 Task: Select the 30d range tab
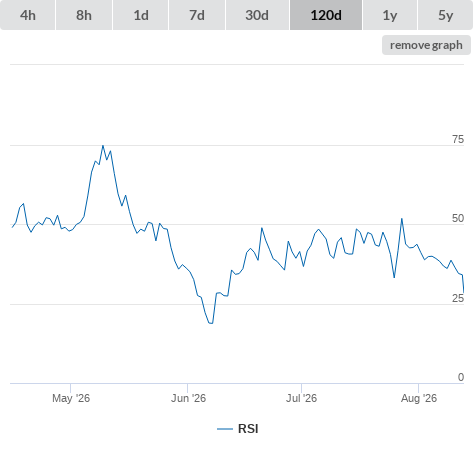[257, 15]
